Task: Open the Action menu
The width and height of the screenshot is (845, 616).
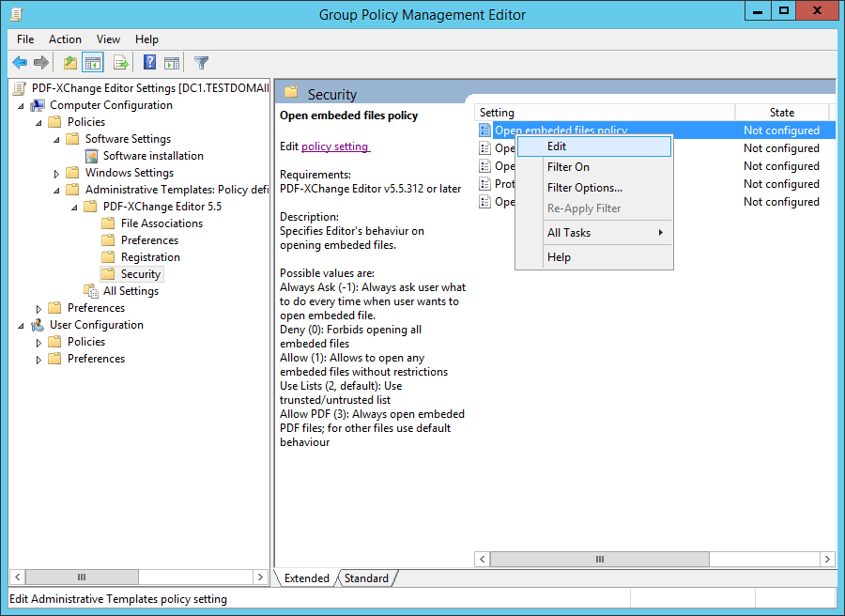Action: pyautogui.click(x=64, y=39)
